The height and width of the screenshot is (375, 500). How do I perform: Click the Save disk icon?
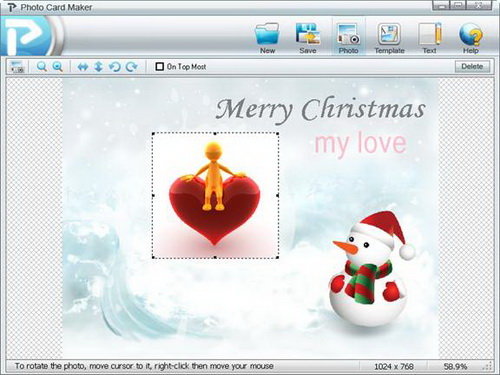pyautogui.click(x=308, y=34)
